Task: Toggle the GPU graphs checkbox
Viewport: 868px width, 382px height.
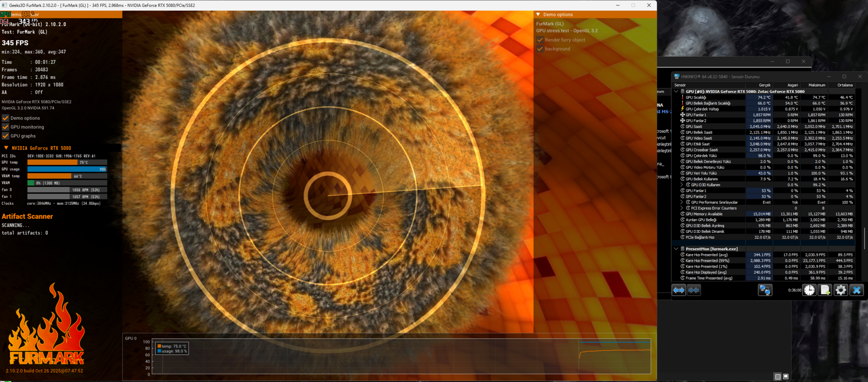Action: tap(5, 136)
